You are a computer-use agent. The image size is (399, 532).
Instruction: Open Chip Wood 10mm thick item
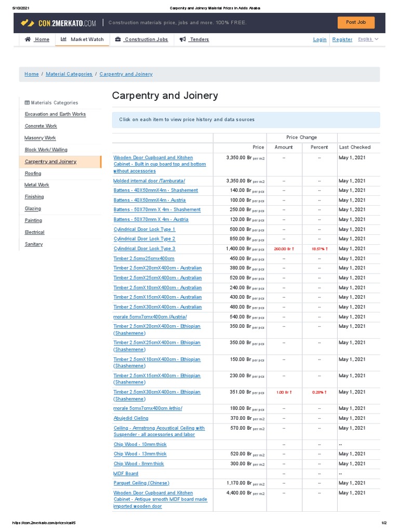140,445
